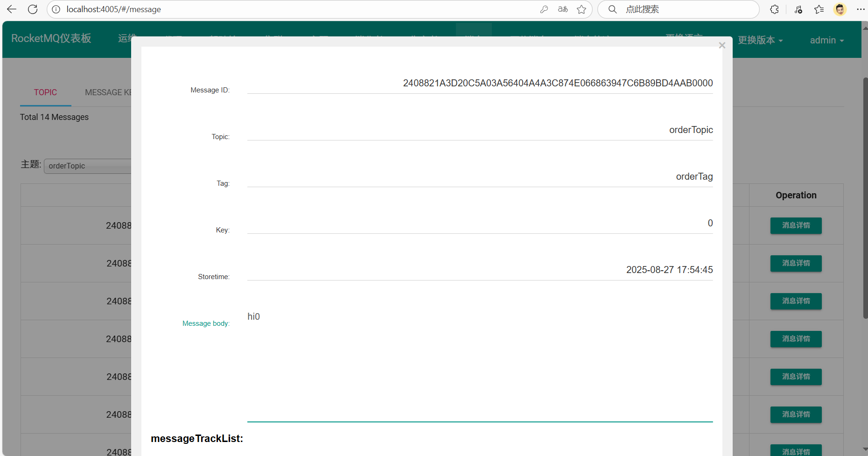Open saved passwords key icon

(544, 9)
